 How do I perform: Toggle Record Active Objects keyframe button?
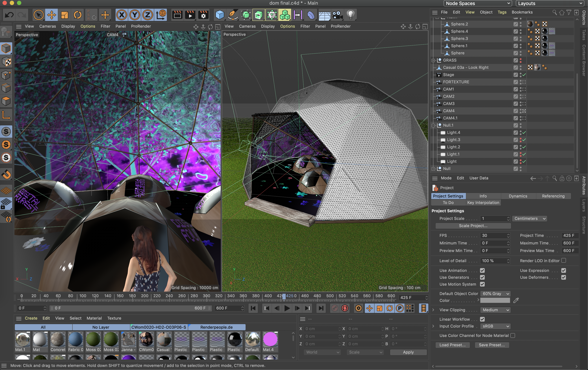click(334, 308)
